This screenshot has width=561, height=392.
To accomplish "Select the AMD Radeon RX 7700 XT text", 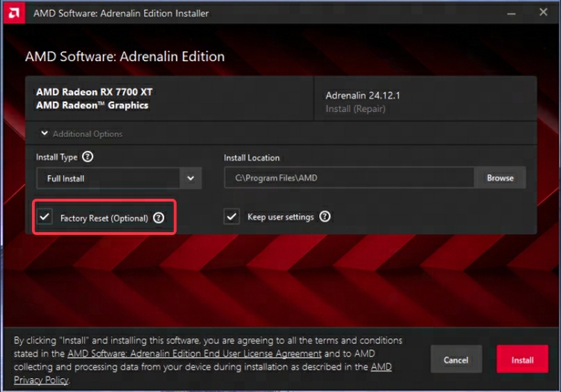I will point(95,92).
